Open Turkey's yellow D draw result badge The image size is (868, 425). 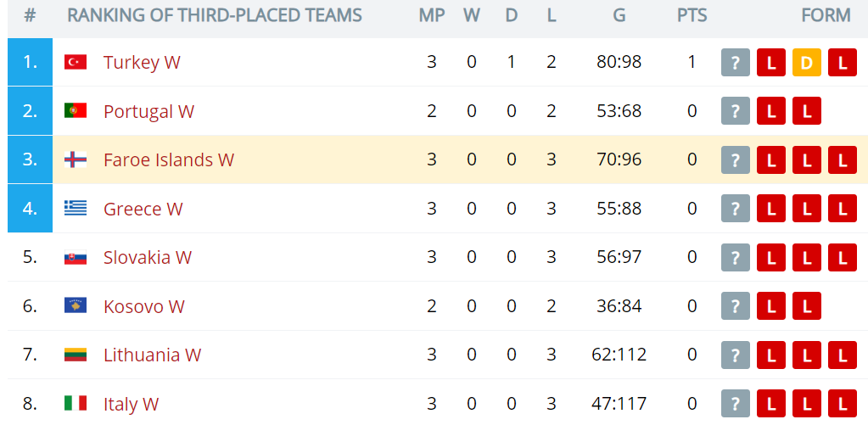[807, 63]
